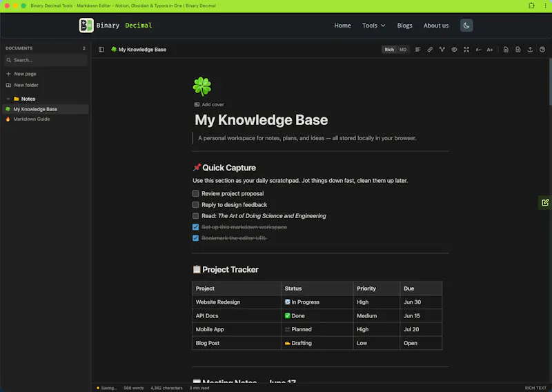Click the page vertical scrollbar
The image size is (552, 392).
[x=550, y=81]
